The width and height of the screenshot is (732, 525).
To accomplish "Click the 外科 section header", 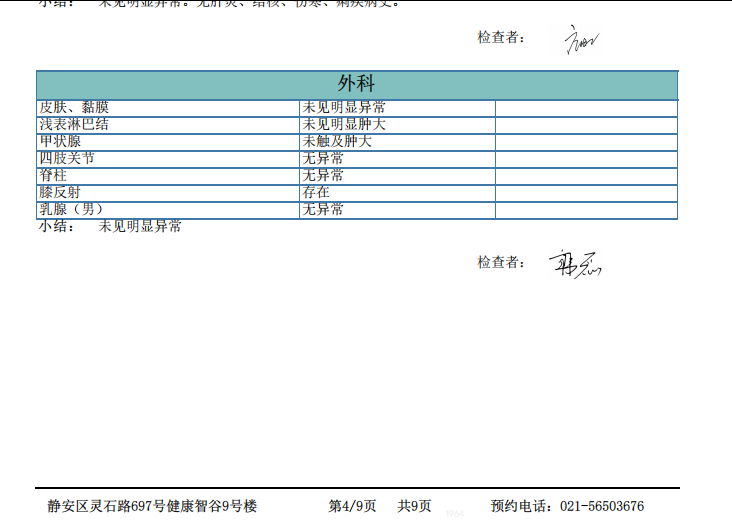I will [356, 85].
